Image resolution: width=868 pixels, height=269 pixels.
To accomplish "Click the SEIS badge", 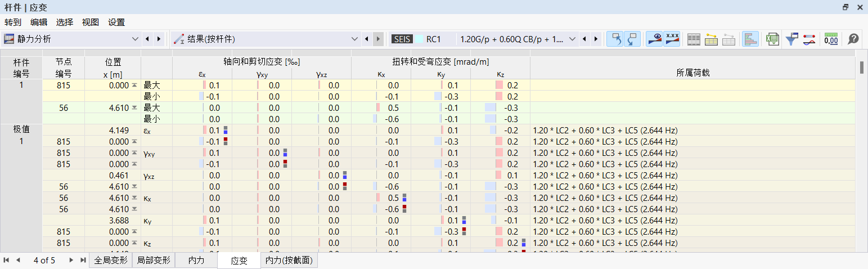I will tap(402, 39).
